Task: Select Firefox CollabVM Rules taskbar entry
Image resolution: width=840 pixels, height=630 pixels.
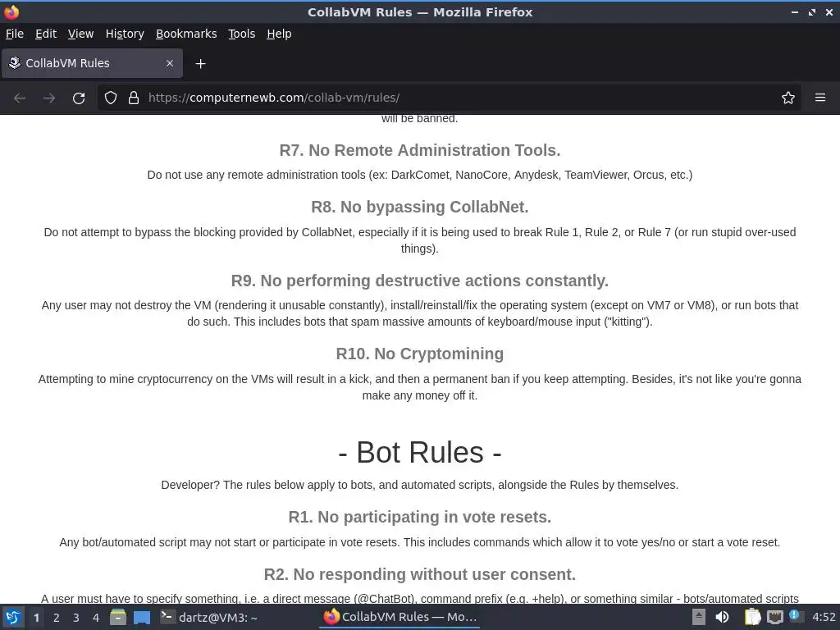Action: pos(399,617)
